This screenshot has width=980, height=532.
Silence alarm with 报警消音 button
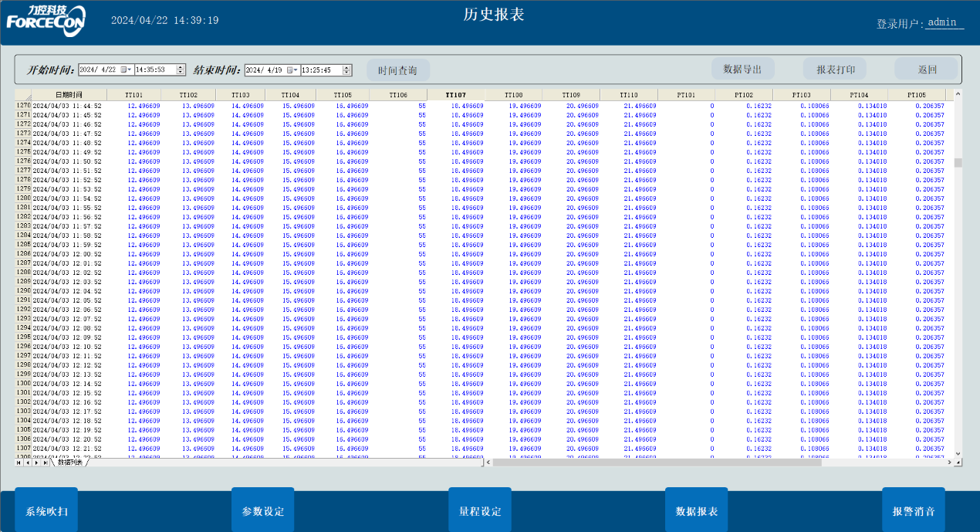tap(914, 511)
